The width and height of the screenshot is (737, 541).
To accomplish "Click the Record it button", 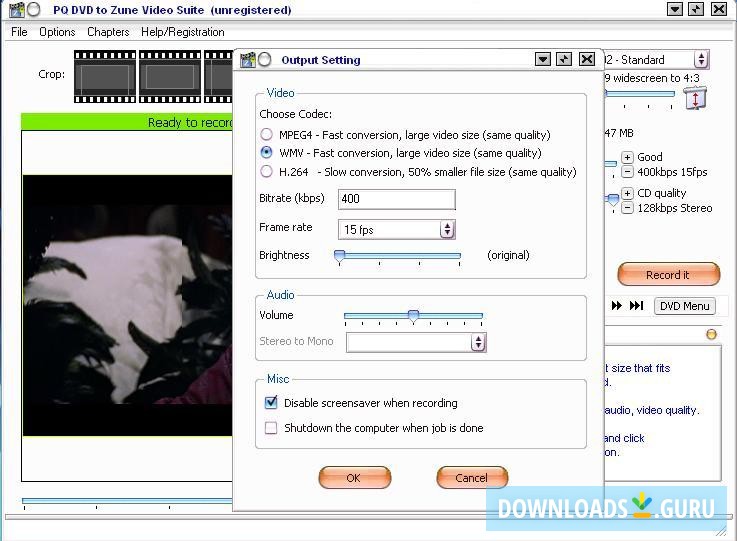I will tap(668, 274).
